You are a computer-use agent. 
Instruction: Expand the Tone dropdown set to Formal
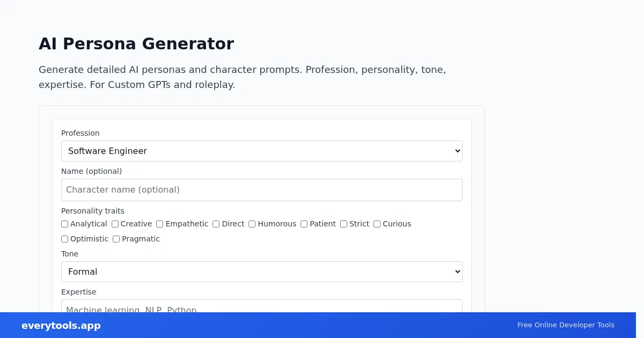(261, 272)
